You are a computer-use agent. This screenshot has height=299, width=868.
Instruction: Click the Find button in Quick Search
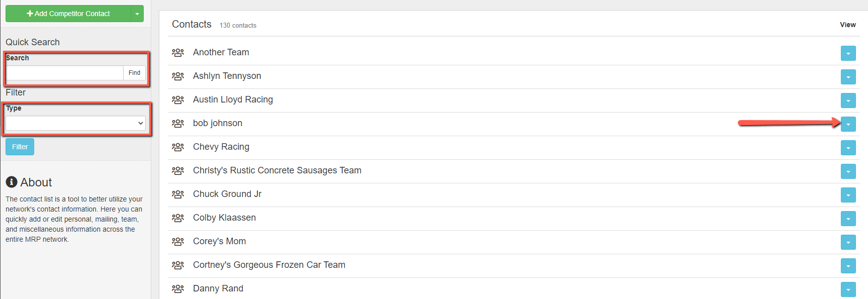click(x=134, y=73)
